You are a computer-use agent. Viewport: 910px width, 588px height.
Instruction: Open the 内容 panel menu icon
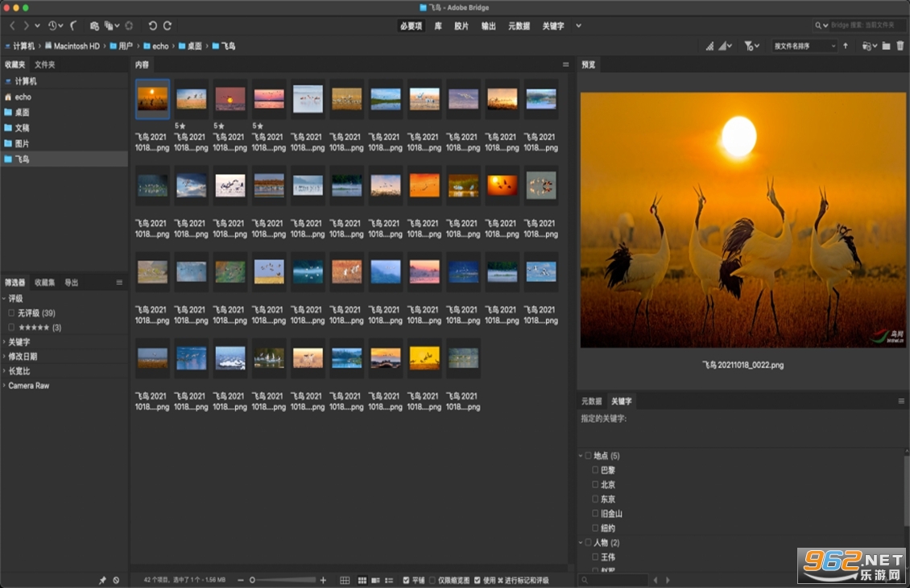coord(566,64)
